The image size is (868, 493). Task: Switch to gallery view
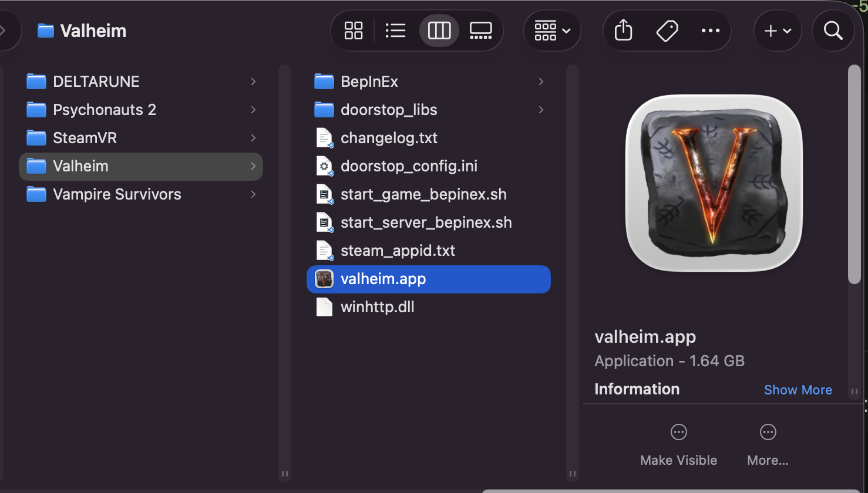point(480,31)
